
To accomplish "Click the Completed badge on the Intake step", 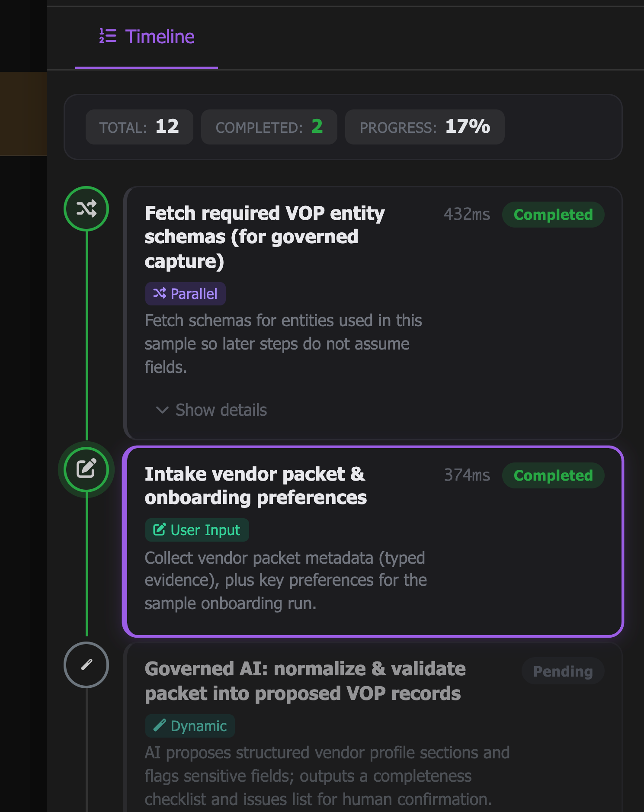I will point(553,475).
